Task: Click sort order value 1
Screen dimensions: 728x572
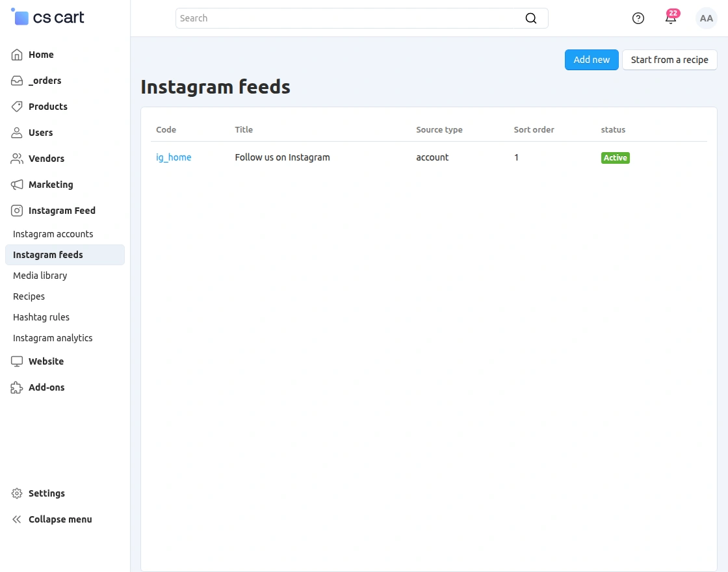Action: click(516, 157)
